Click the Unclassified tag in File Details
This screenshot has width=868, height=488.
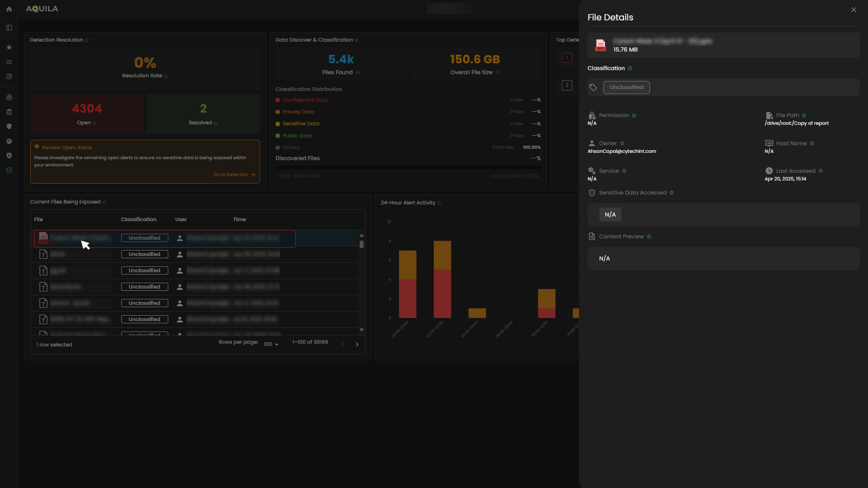(626, 87)
